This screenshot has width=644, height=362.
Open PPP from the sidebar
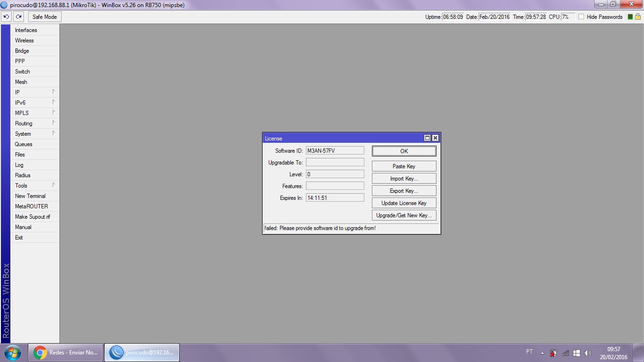coord(35,61)
